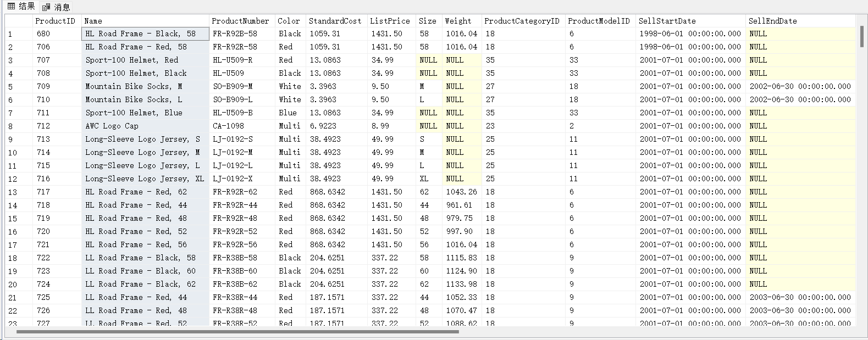The image size is (868, 340).
Task: Click ProductID cell 680
Action: [x=57, y=34]
